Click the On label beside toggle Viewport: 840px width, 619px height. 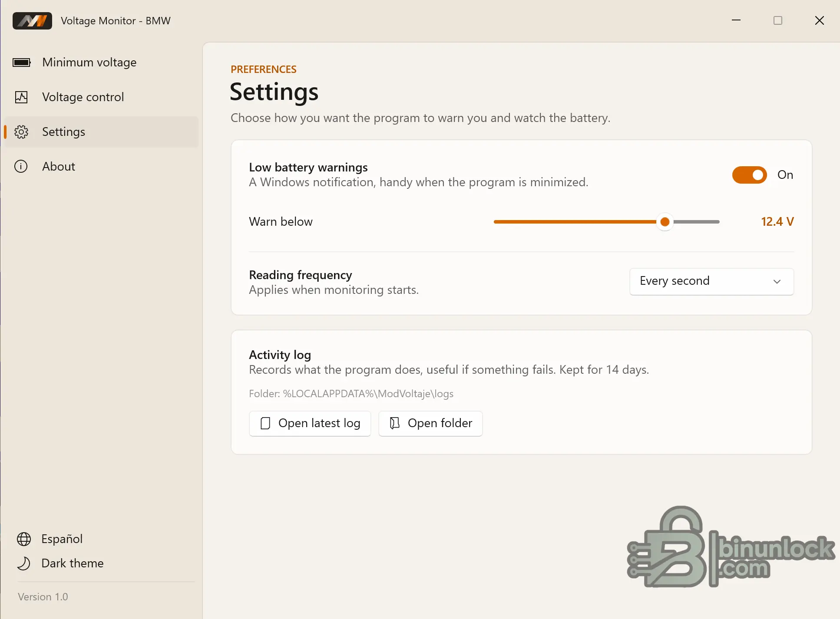785,175
